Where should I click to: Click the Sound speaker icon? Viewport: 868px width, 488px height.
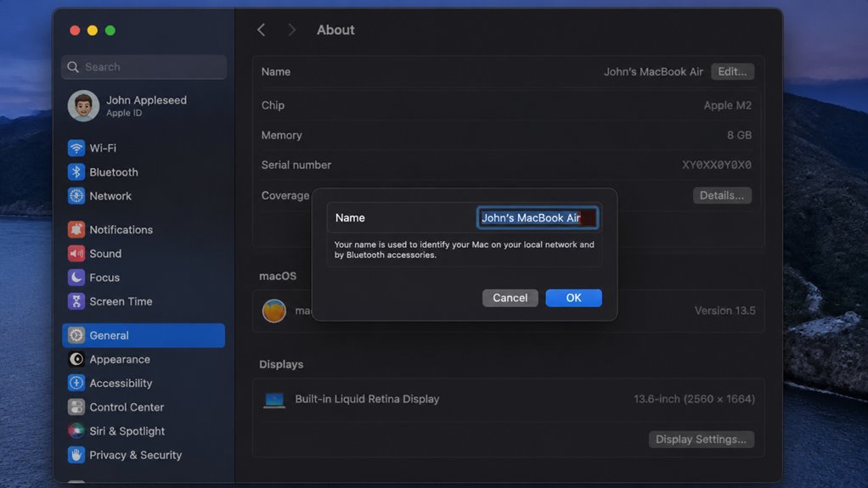tap(76, 254)
